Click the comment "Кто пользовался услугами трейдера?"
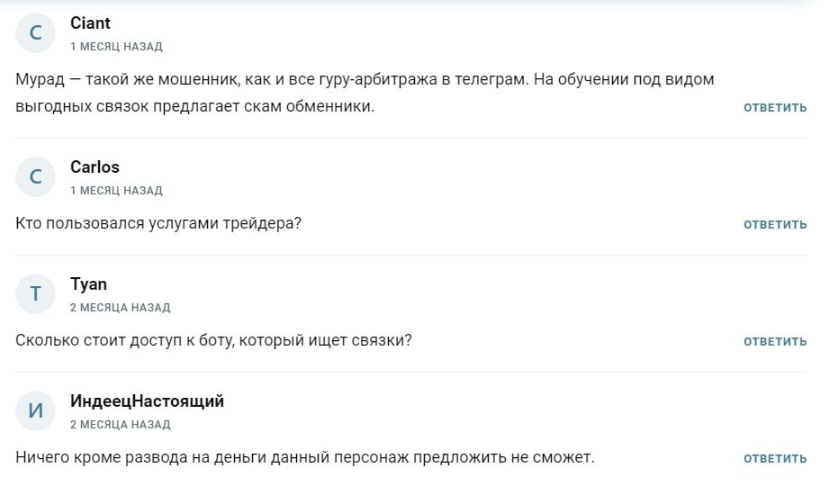The image size is (838, 504). (158, 223)
